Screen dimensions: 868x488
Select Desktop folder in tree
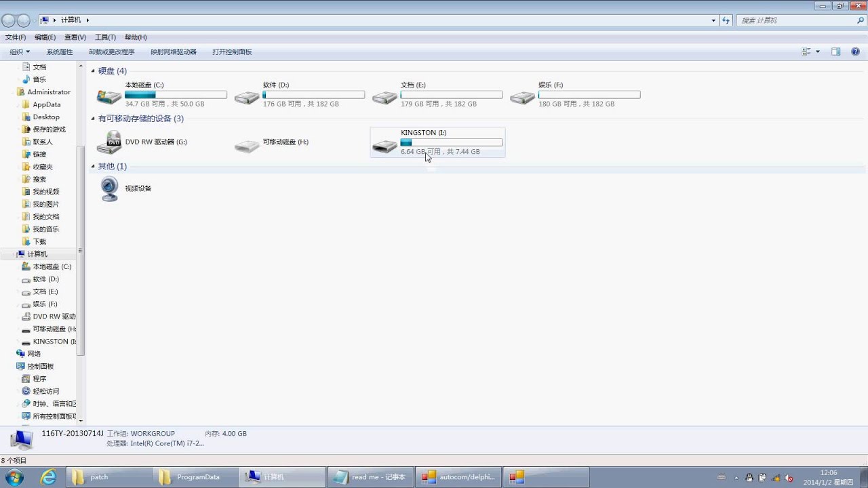pos(46,117)
